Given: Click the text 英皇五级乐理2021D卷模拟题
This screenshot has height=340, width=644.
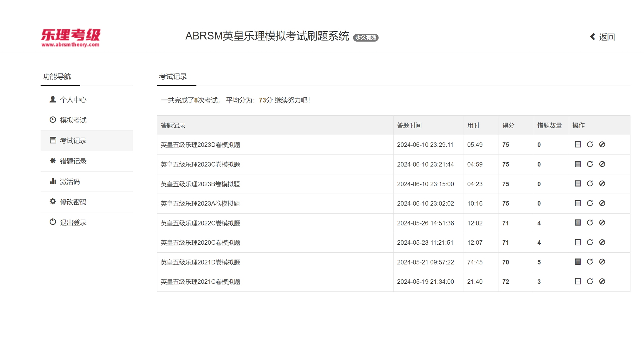Looking at the screenshot, I should pos(200,262).
